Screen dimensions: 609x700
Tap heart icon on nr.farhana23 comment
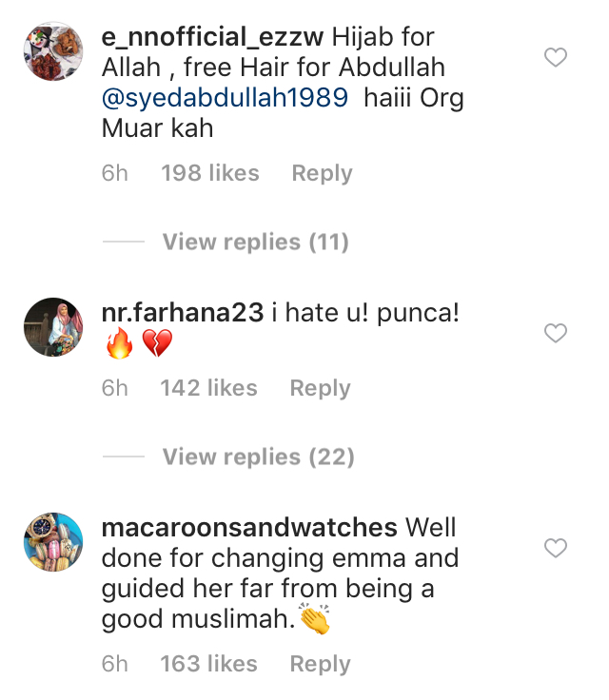[x=556, y=333]
